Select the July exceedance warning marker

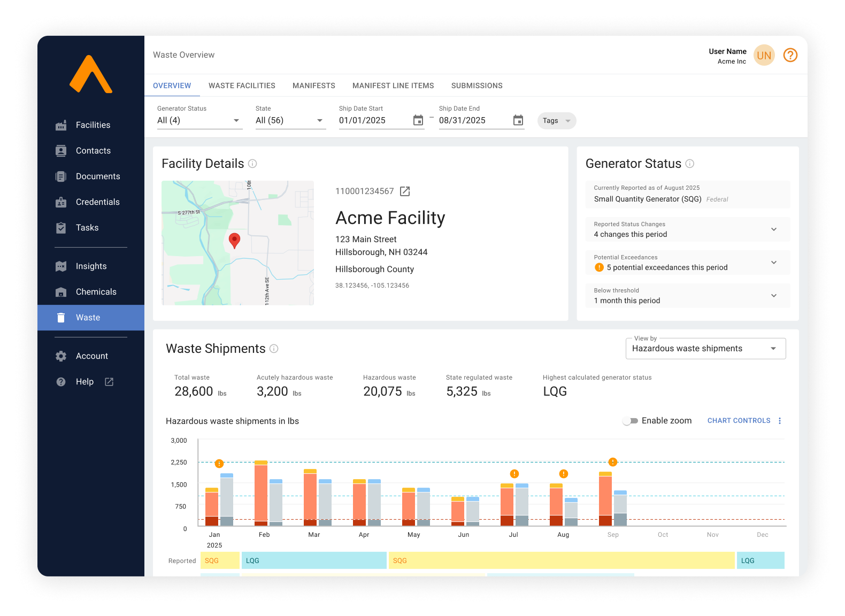514,474
